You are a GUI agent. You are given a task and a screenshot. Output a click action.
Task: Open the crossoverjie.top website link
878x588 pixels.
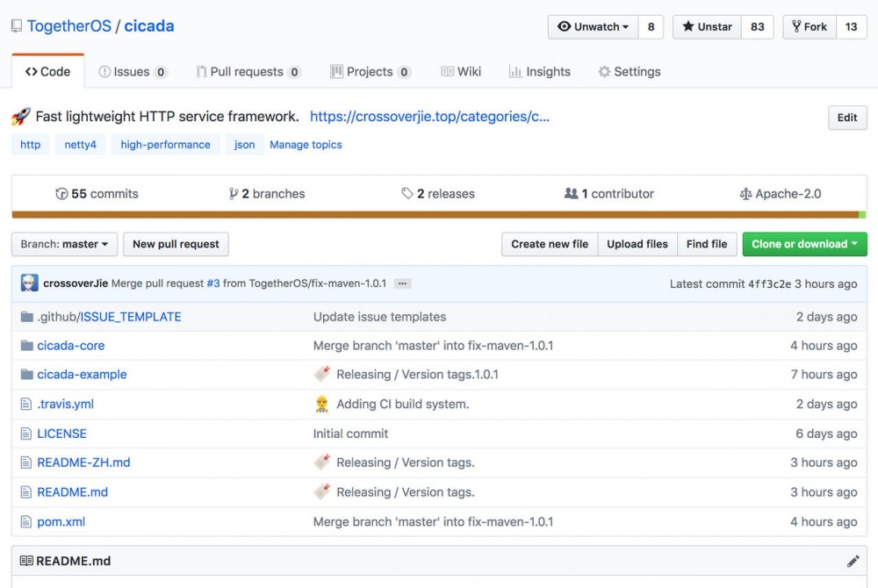(x=429, y=117)
